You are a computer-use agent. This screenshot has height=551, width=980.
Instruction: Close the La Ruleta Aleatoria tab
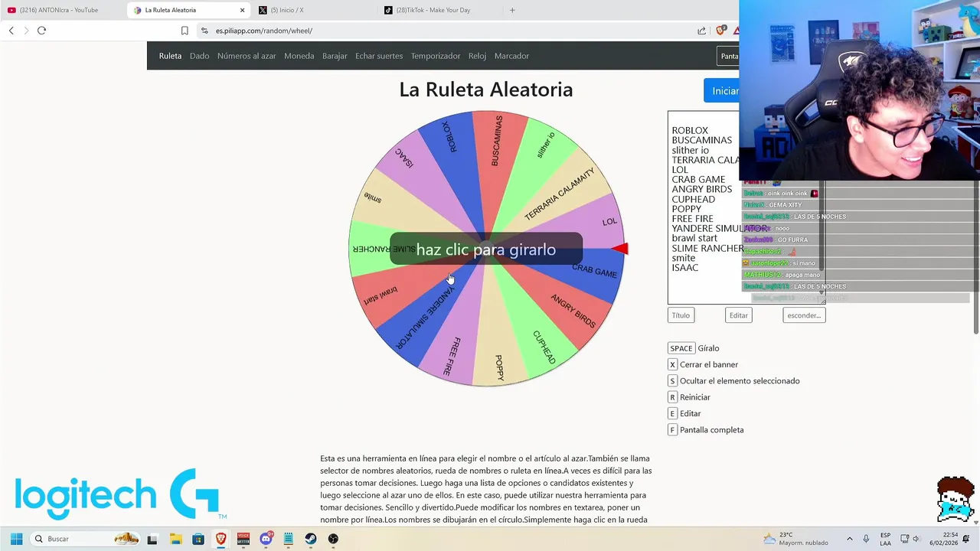[x=243, y=10]
